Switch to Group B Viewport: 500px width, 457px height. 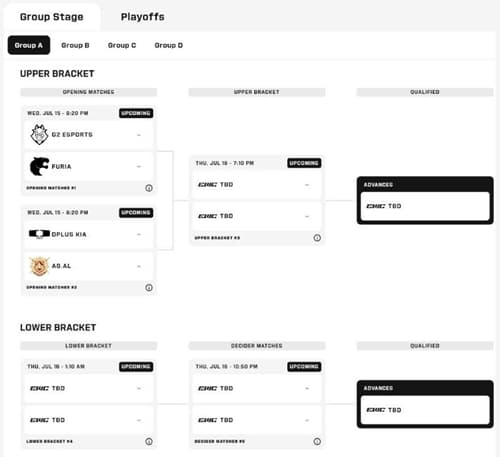point(75,45)
